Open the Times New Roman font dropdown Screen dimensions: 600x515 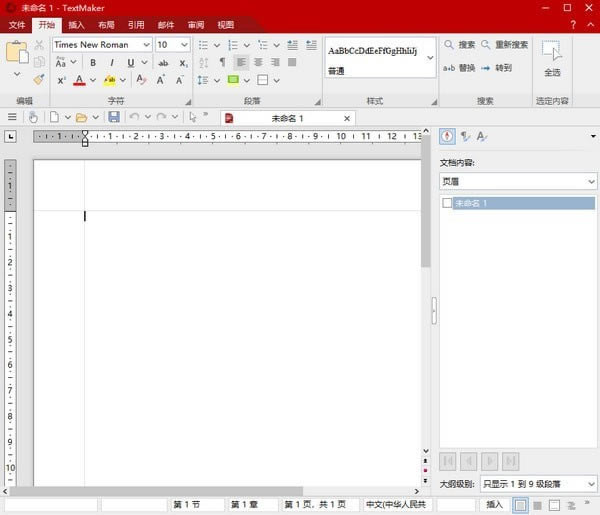(x=146, y=45)
